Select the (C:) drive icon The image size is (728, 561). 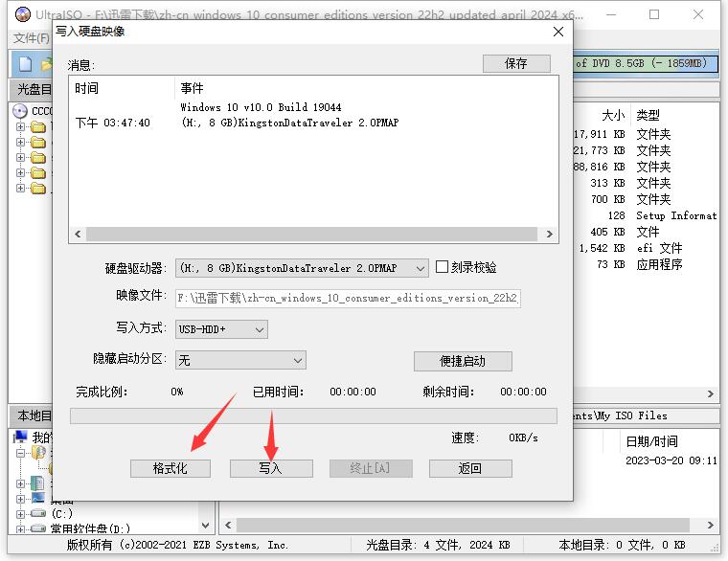tap(38, 514)
